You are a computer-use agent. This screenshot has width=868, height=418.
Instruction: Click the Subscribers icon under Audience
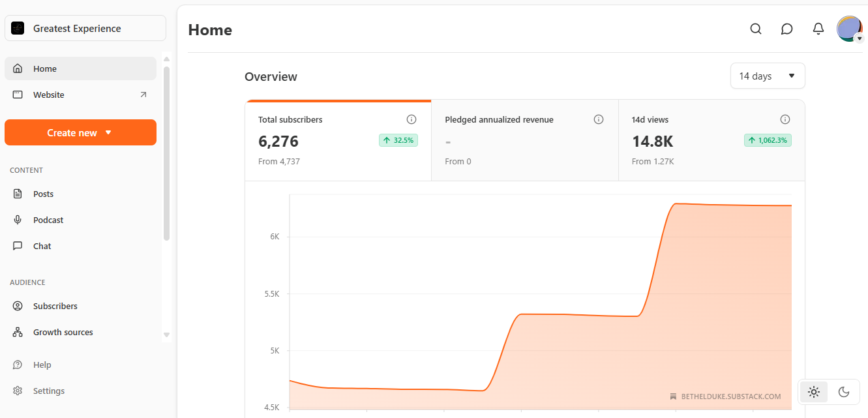click(18, 306)
